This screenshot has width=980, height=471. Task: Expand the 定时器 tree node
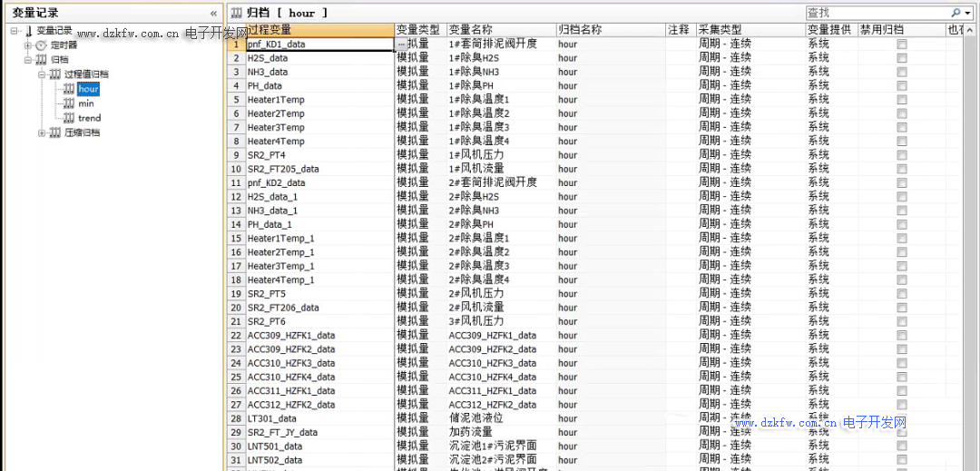[x=27, y=45]
